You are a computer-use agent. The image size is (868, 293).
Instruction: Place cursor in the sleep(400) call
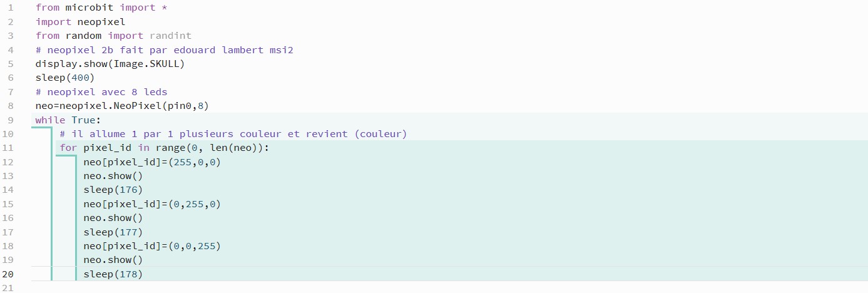click(65, 78)
